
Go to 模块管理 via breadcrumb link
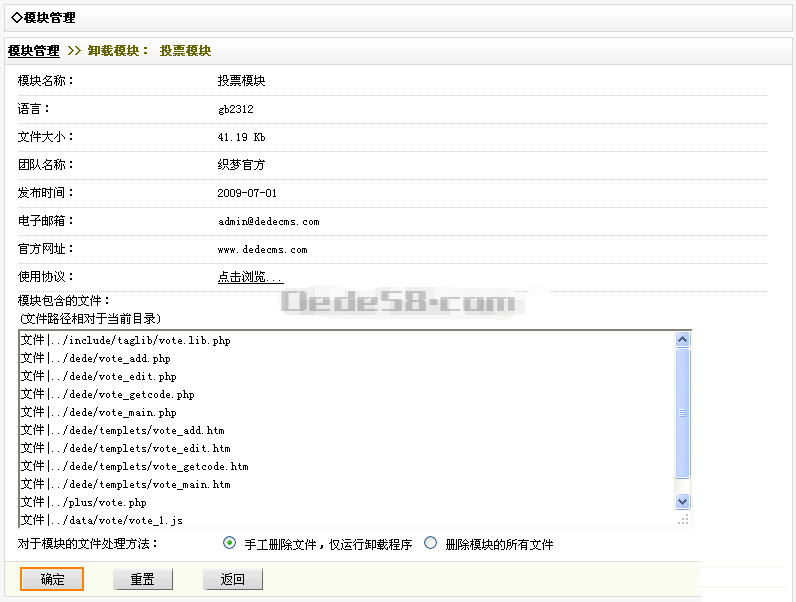(x=34, y=51)
